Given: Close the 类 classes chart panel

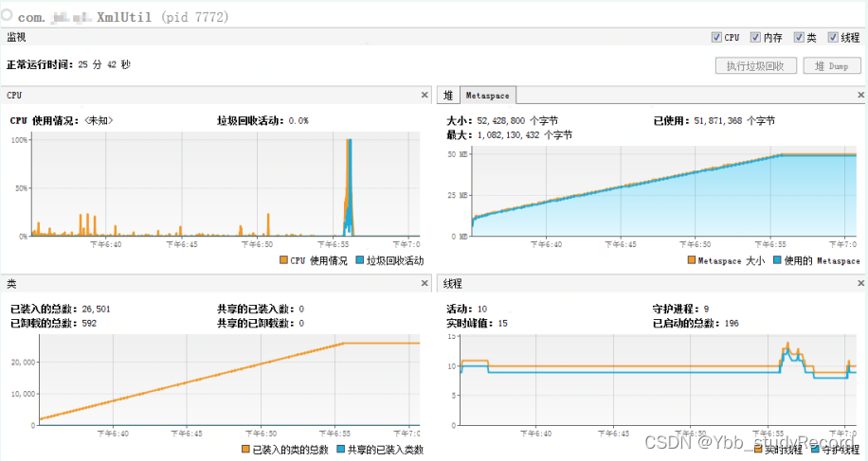Looking at the screenshot, I should tap(425, 283).
